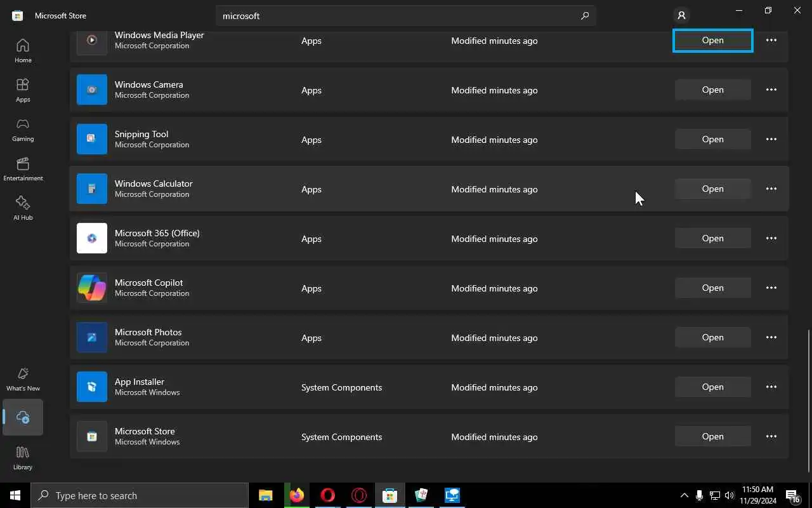Click the vertical scrollbar thumb
Image resolution: width=812 pixels, height=508 pixels.
tap(808, 401)
